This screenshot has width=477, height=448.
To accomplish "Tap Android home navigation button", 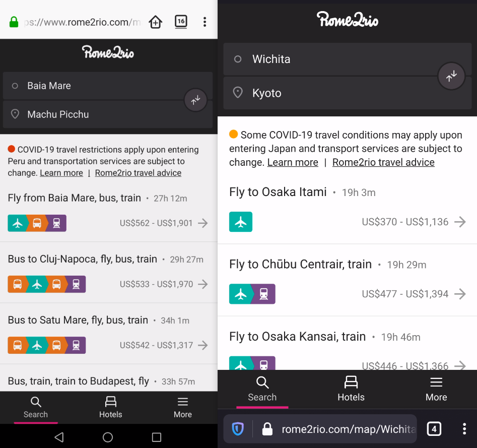I will [108, 437].
